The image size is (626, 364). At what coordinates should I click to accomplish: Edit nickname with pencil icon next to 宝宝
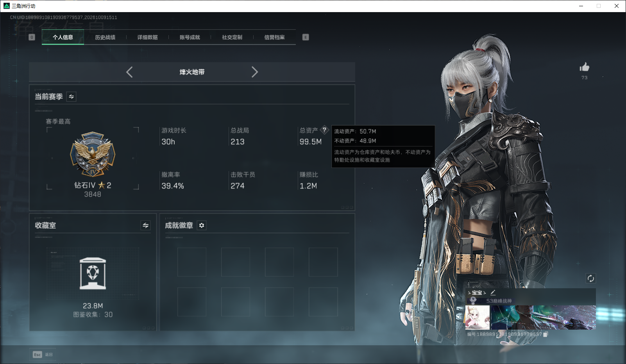(x=493, y=292)
